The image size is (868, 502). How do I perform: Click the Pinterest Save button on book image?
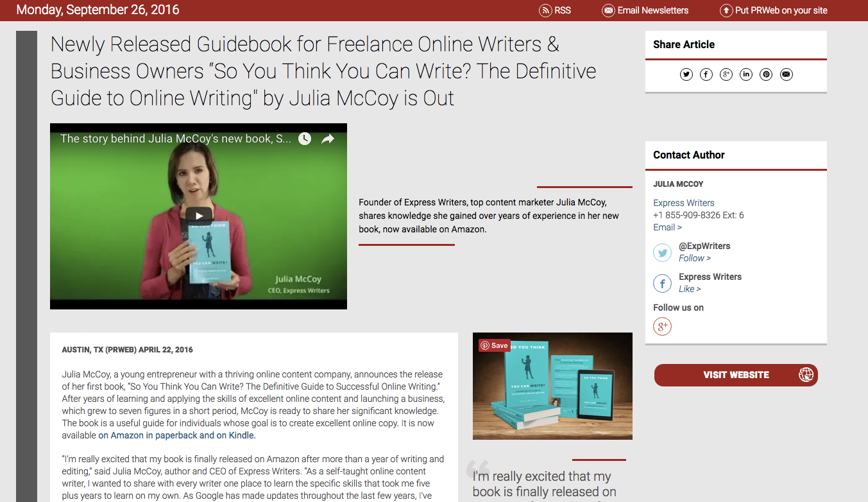[x=494, y=345]
